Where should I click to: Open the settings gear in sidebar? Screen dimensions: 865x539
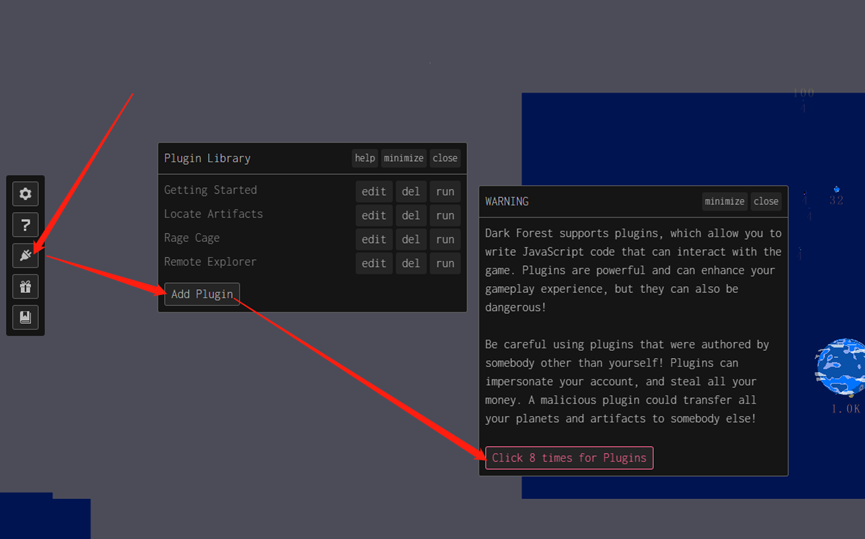25,194
